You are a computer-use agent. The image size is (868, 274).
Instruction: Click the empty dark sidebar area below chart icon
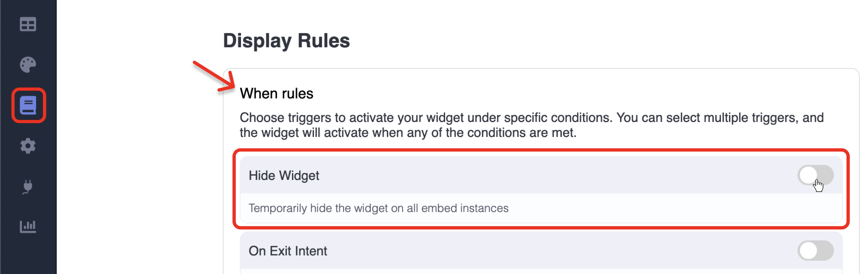[28, 256]
